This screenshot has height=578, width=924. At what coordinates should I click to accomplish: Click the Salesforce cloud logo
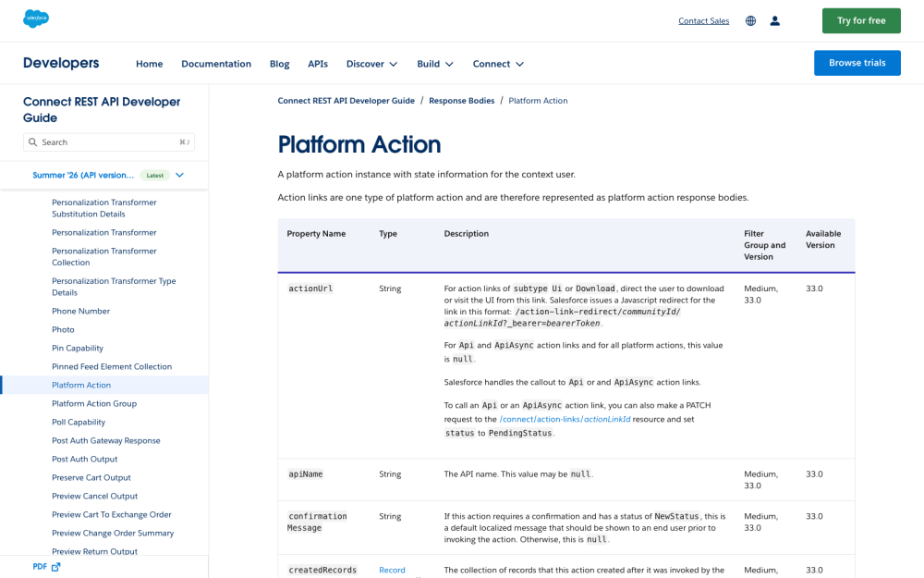[x=36, y=18]
